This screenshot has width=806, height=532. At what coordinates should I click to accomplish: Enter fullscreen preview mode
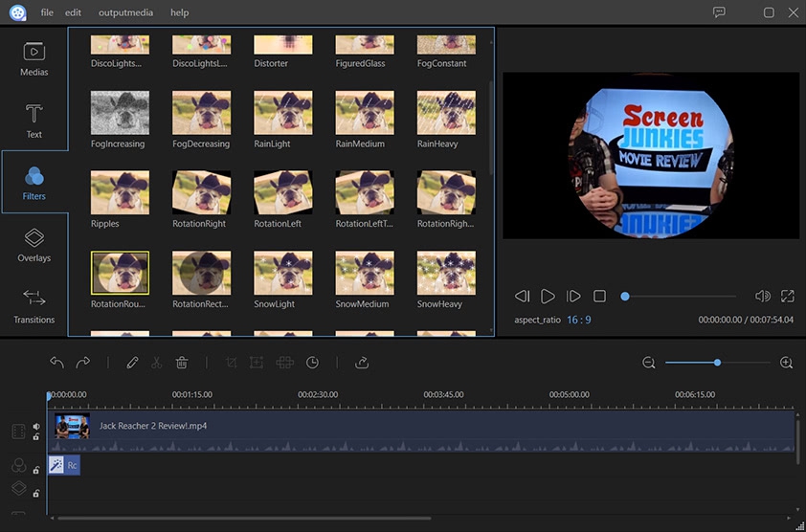coord(788,297)
